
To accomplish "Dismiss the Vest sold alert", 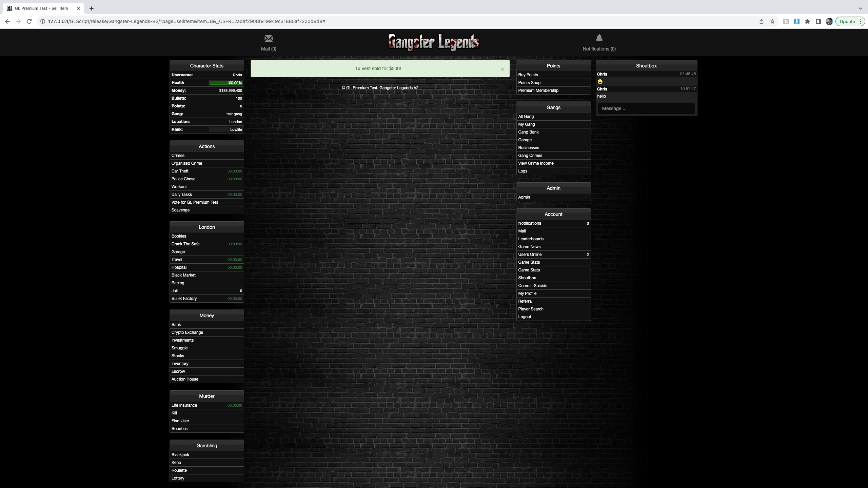I will pos(502,69).
